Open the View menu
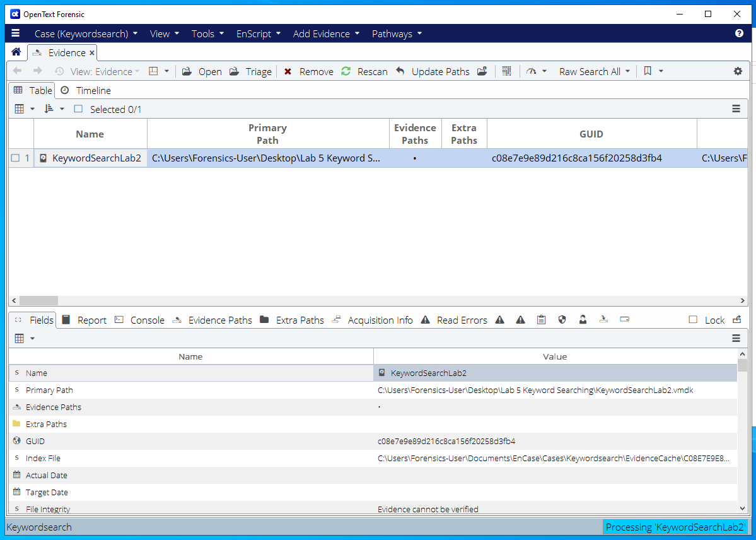 click(165, 34)
